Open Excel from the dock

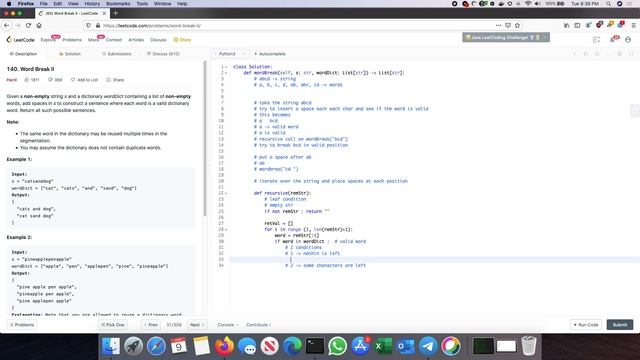point(383,346)
